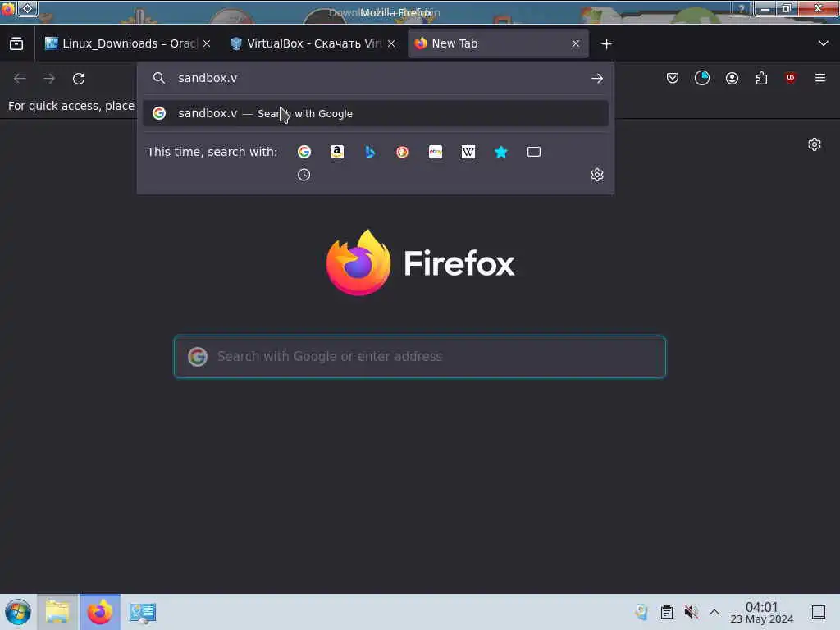840x630 pixels.
Task: Reload the current page
Action: tap(79, 79)
